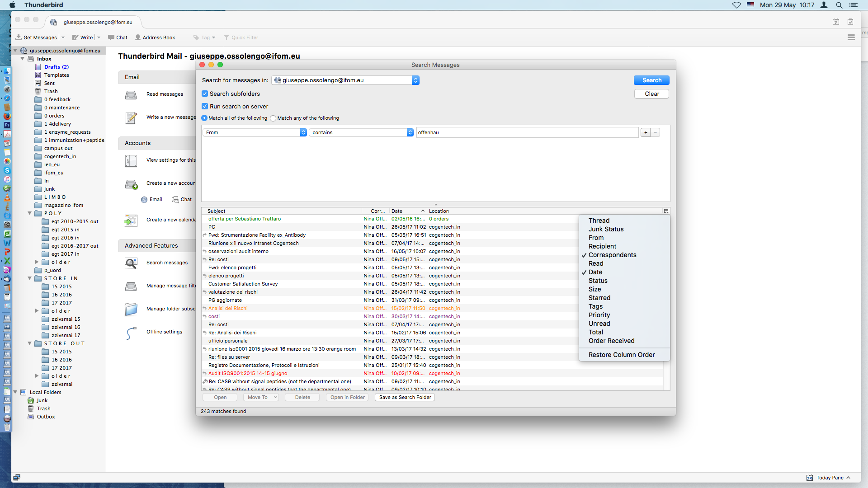Select the Trash folder icon under Inbox
Viewport: 868px width, 488px height.
tap(38, 91)
